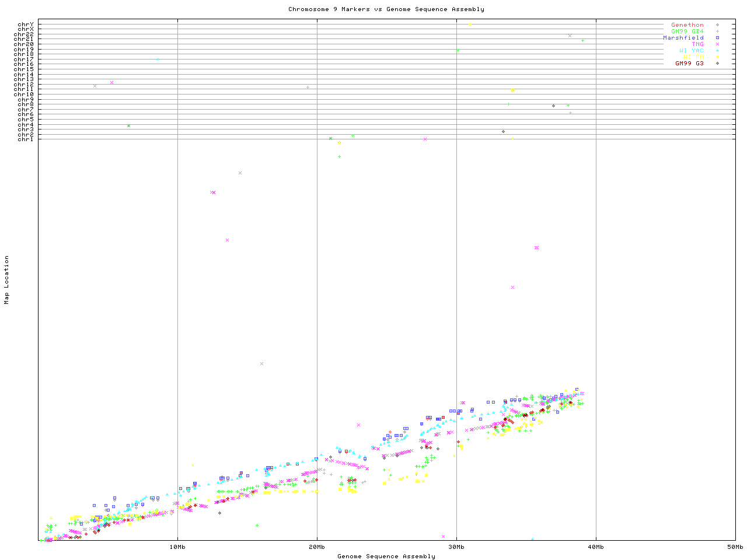This screenshot has height=560, width=747.
Task: Click the chr1 y-axis label
Action: point(26,139)
